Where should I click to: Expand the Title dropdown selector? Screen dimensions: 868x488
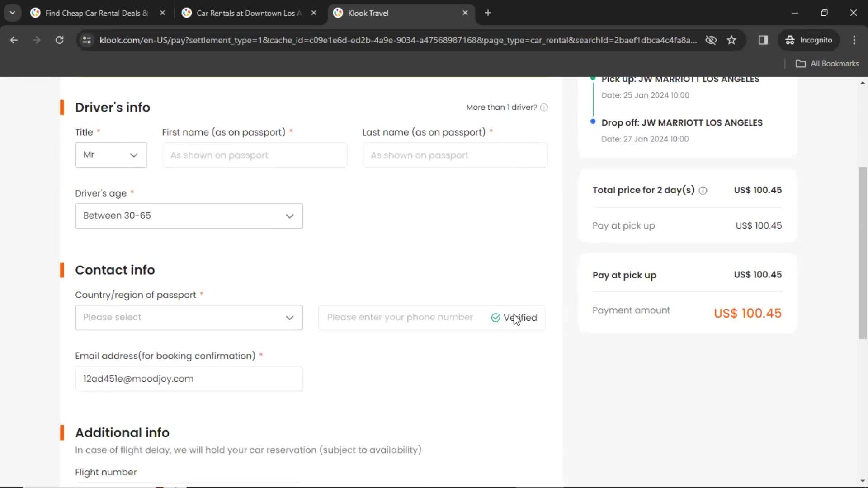[x=111, y=155]
